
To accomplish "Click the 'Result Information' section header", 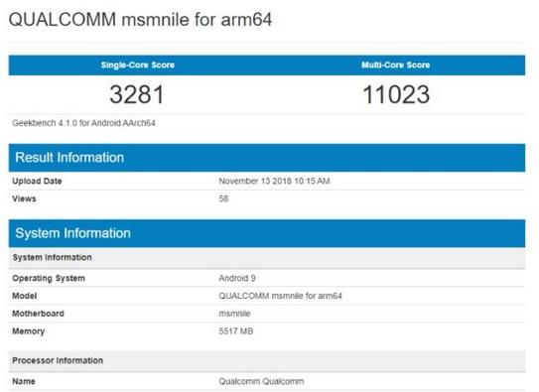I will pyautogui.click(x=267, y=158).
